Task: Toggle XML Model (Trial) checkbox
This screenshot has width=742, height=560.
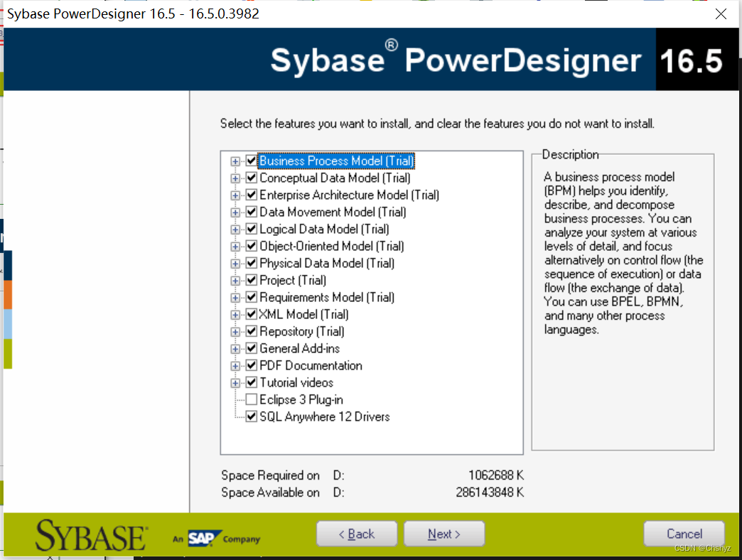Action: tap(252, 314)
